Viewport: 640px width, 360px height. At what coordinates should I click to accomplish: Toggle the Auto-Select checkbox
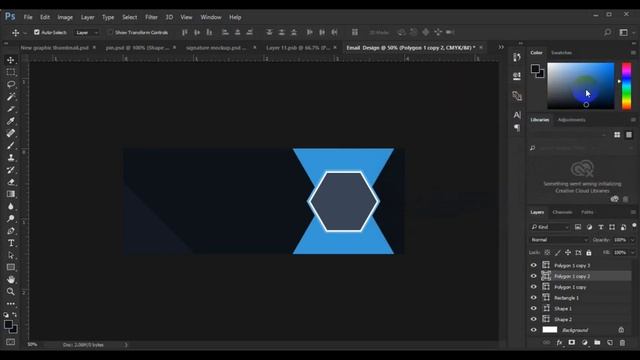coord(37,32)
